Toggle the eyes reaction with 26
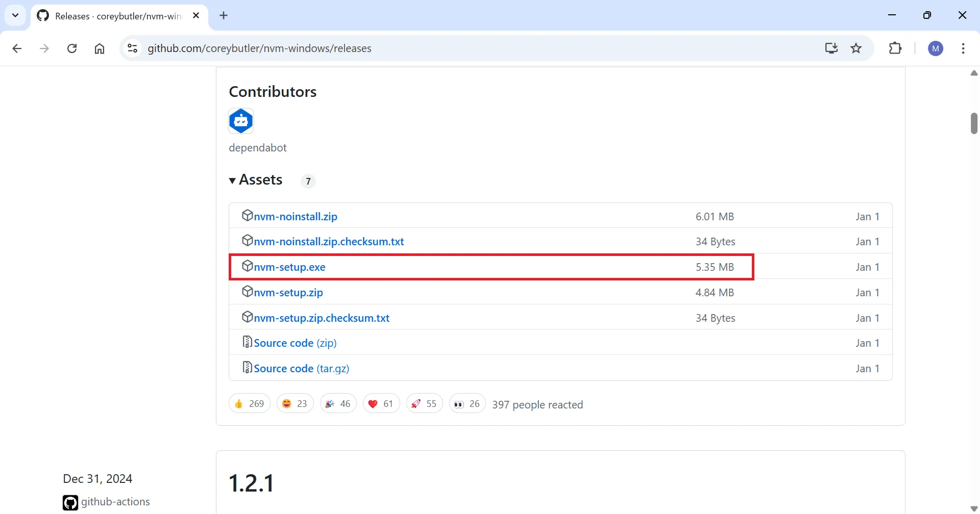This screenshot has width=980, height=514. pos(468,404)
